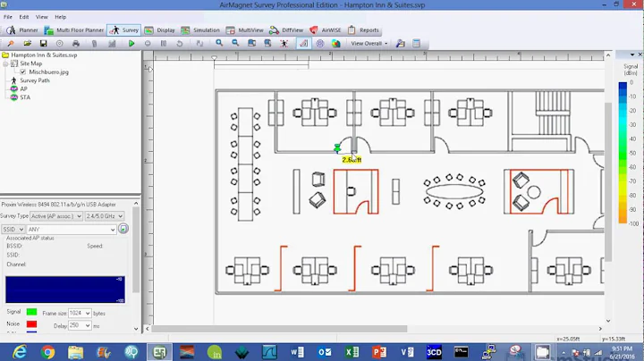Image resolution: width=644 pixels, height=361 pixels.
Task: Select the Site Map tree item
Action: (x=30, y=63)
